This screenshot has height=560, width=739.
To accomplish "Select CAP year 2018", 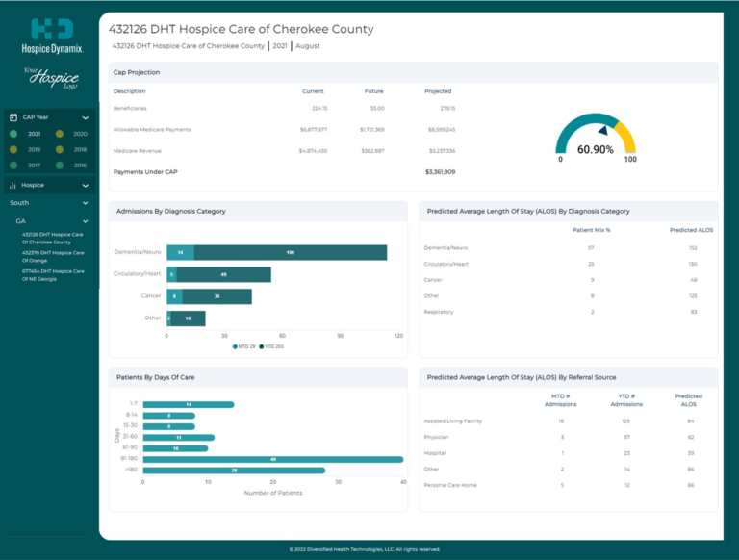I will pos(71,149).
